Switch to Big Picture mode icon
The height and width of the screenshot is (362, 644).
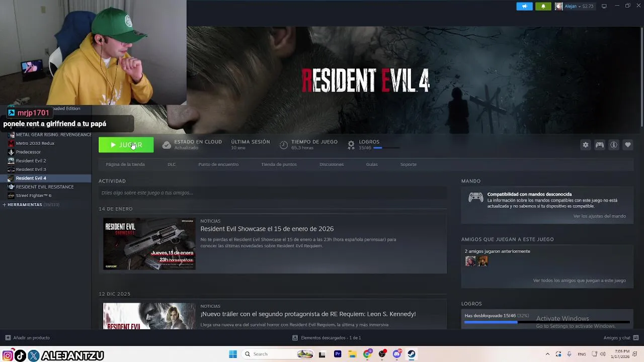pyautogui.click(x=604, y=6)
